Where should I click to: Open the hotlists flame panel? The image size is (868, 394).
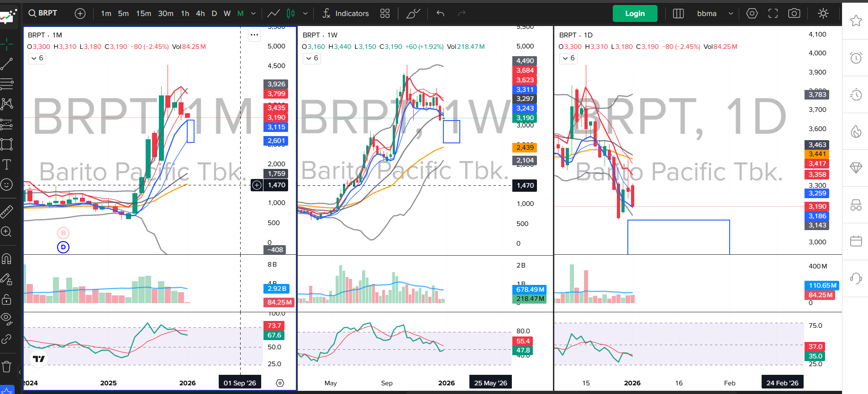[856, 131]
